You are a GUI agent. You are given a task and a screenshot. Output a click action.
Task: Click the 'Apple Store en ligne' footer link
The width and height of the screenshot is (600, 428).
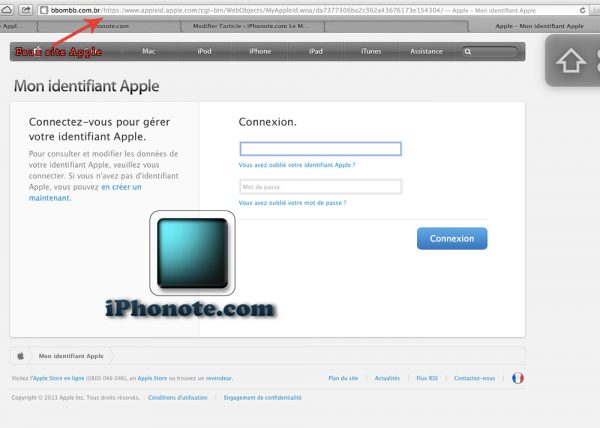pos(57,378)
